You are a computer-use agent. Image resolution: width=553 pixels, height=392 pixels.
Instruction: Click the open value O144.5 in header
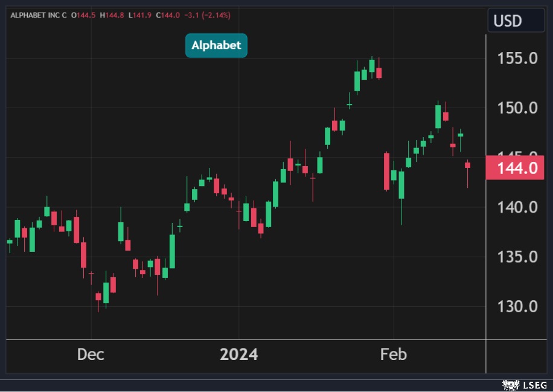point(84,14)
